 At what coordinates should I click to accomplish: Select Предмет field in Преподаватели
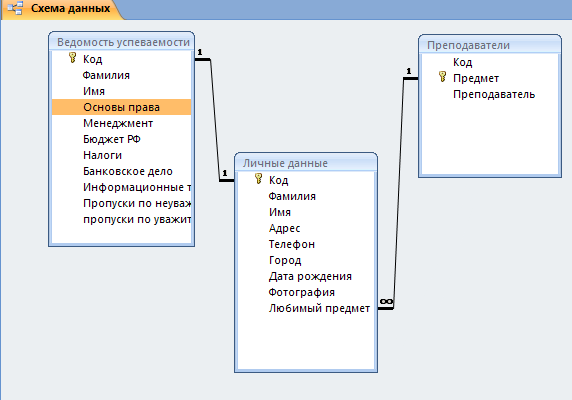(490, 78)
